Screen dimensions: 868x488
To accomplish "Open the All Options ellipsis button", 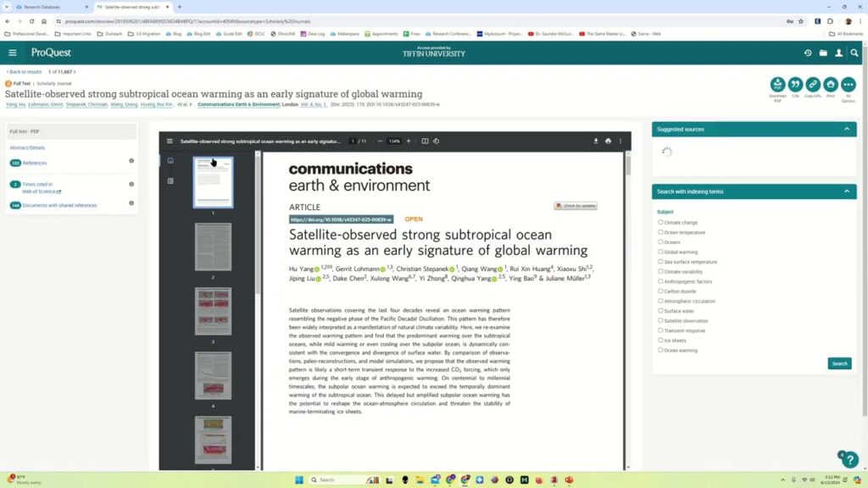I will coord(848,84).
